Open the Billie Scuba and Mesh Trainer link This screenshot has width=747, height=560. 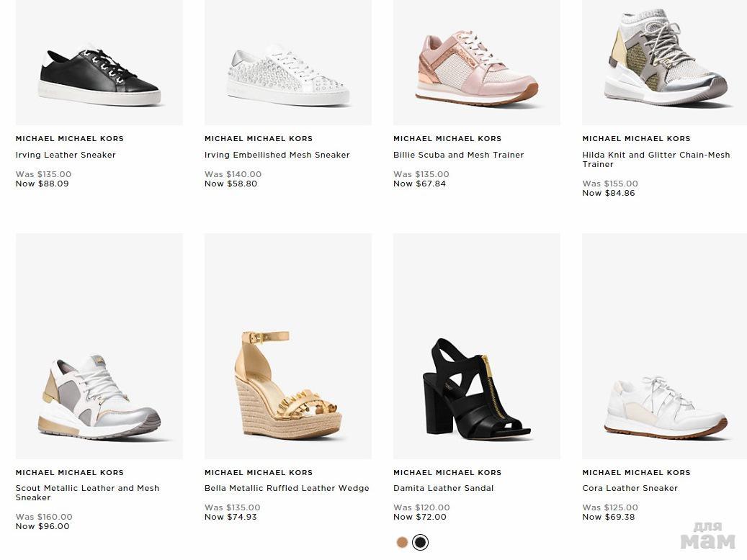coord(458,155)
